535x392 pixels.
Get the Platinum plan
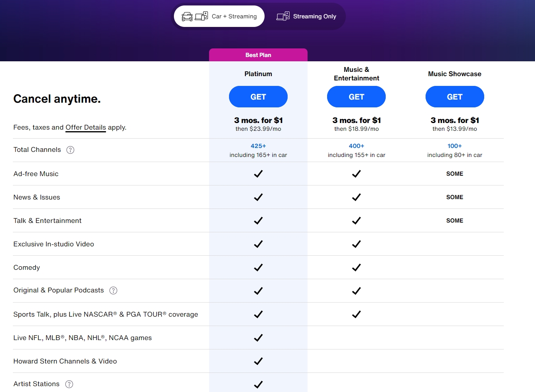click(x=258, y=97)
